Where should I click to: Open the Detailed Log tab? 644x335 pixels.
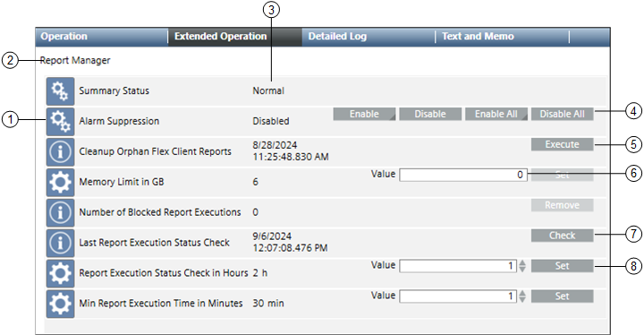pos(369,37)
